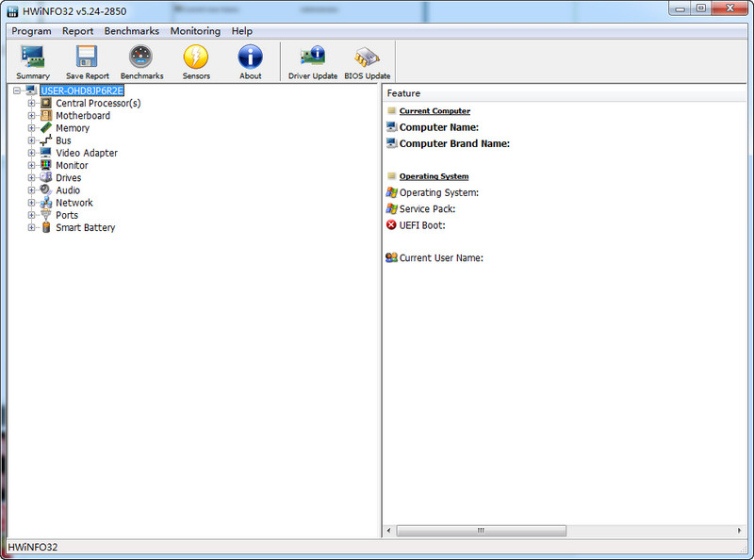Click the BIOS Update chip icon
Screen dimensions: 754x560
coord(367,61)
